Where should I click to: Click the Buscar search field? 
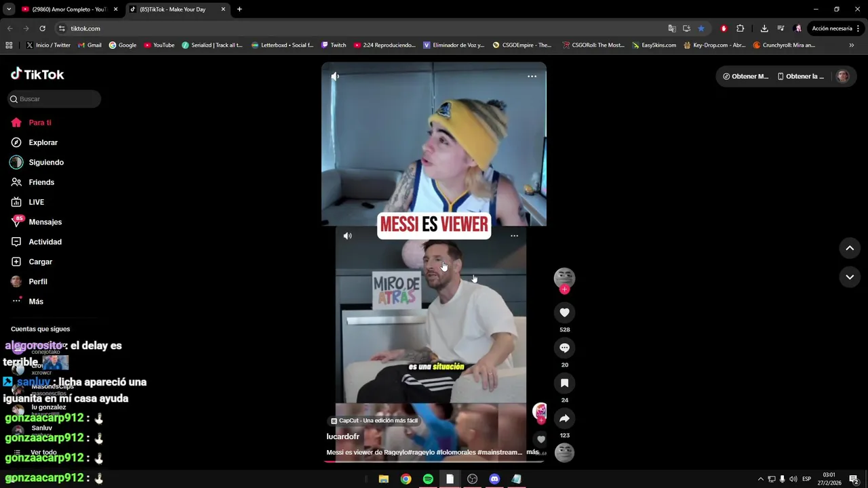(54, 99)
